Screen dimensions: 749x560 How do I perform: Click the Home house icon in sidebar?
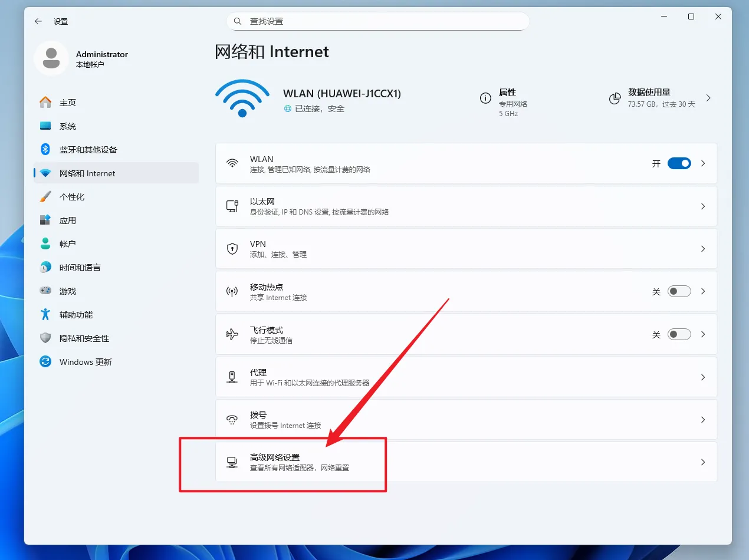click(45, 103)
